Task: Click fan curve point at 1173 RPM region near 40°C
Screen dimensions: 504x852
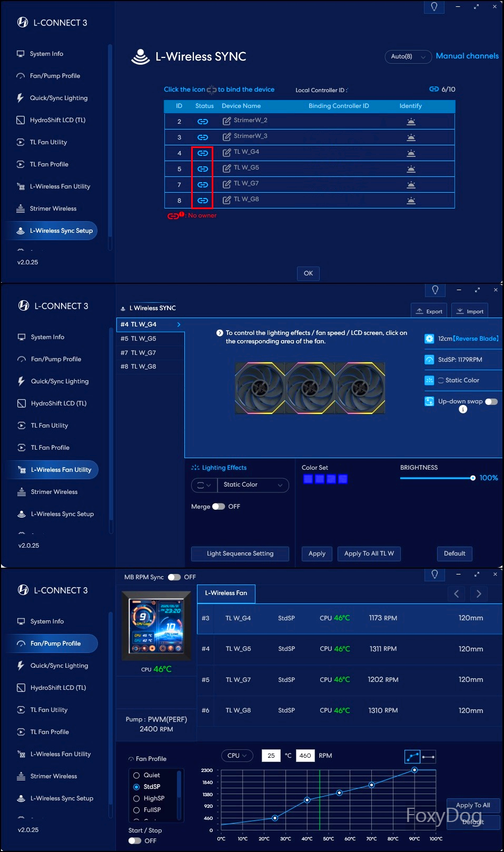Action: coord(307,800)
